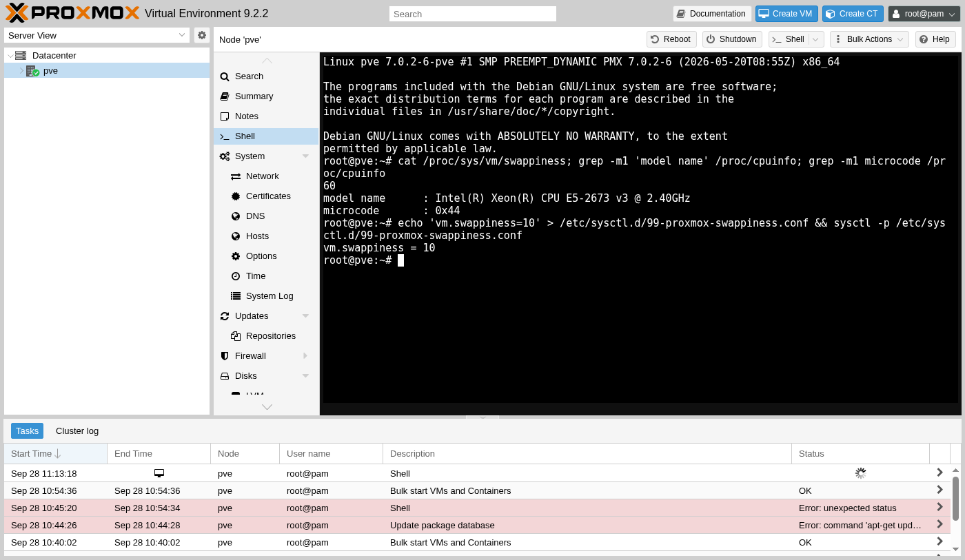This screenshot has width=965, height=560.
Task: Click the User name column header
Action: (331, 454)
